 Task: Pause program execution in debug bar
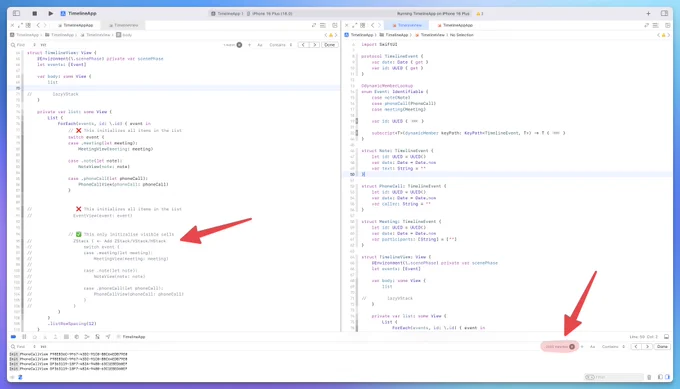24,337
